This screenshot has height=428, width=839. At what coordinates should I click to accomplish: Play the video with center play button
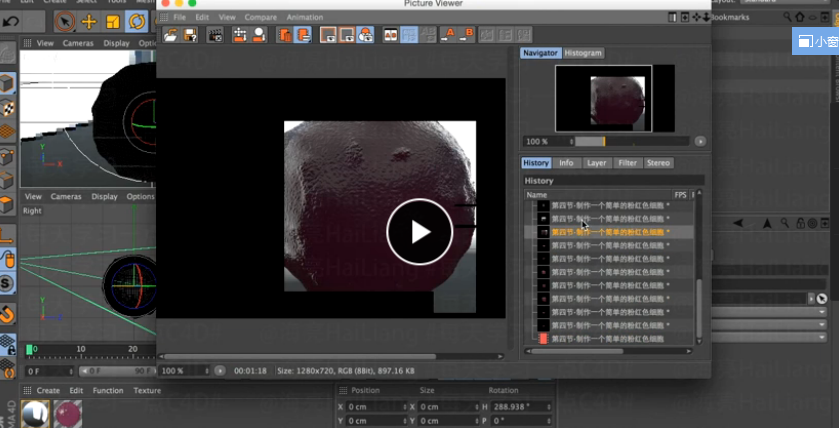(419, 232)
